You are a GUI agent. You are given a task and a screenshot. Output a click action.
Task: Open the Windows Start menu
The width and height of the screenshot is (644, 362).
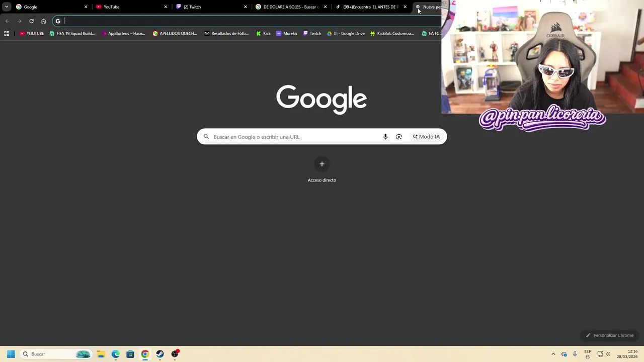pos(11,354)
